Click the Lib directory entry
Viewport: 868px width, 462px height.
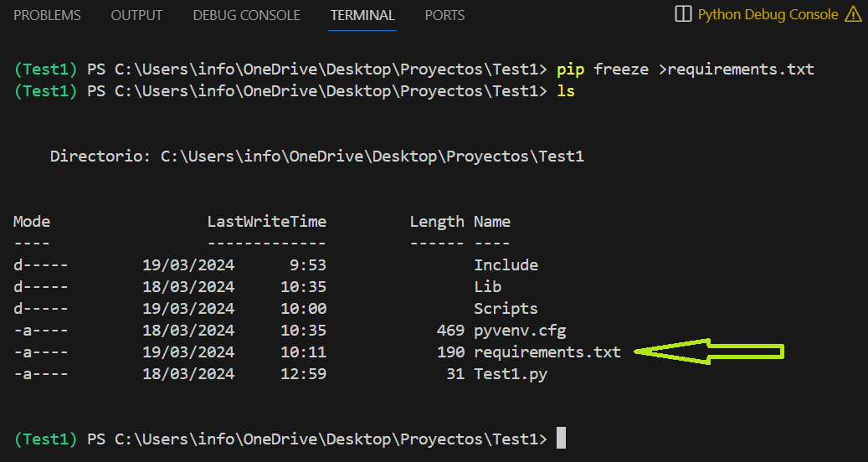488,287
